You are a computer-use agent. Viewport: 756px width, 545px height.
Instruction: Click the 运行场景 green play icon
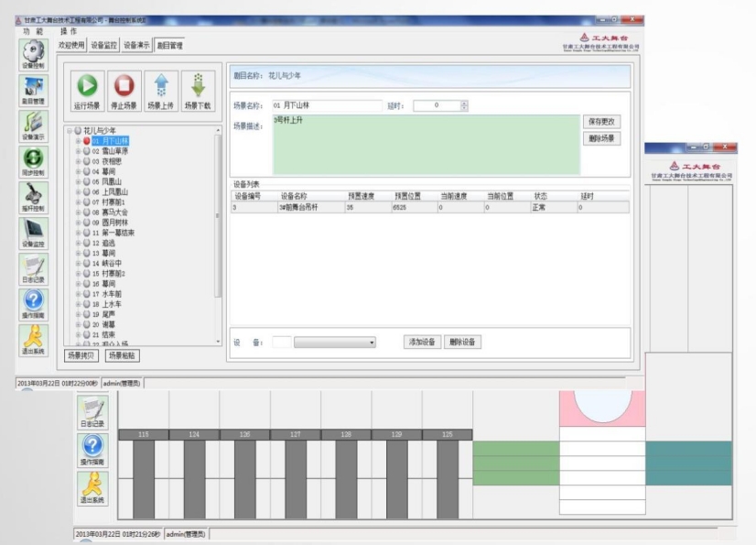87,85
